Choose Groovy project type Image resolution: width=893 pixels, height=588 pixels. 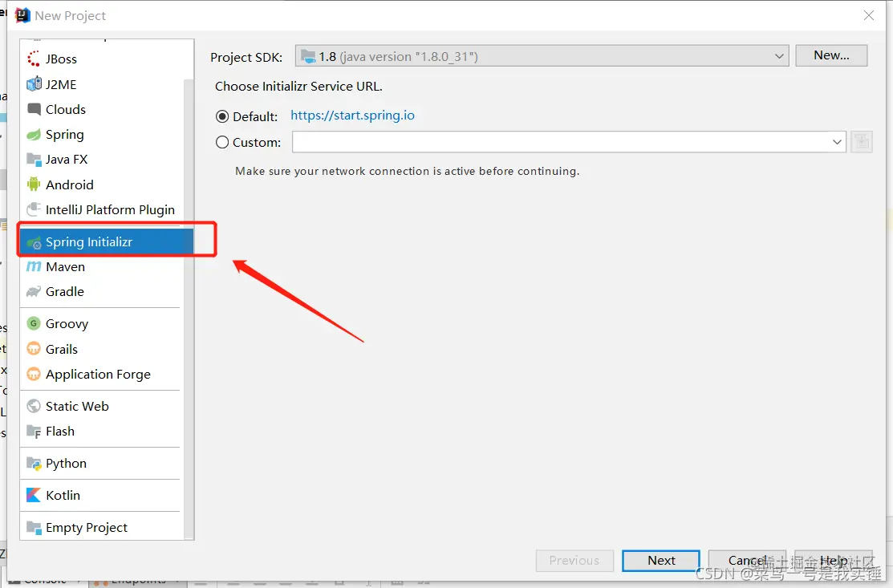tap(102, 323)
